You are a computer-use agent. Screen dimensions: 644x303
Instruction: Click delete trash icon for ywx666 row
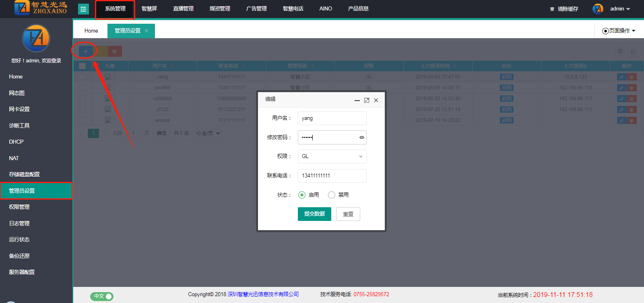click(632, 88)
